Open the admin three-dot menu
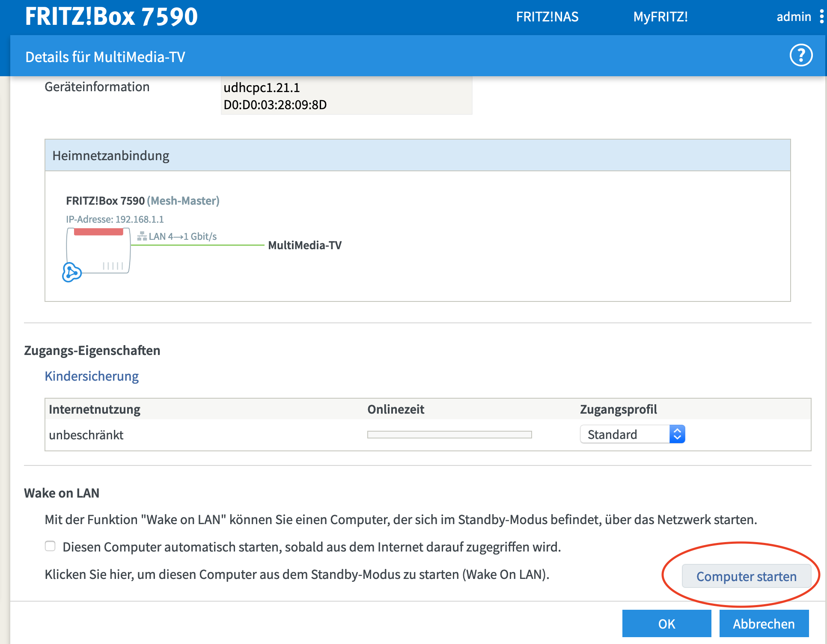The height and width of the screenshot is (644, 827). pos(821,17)
